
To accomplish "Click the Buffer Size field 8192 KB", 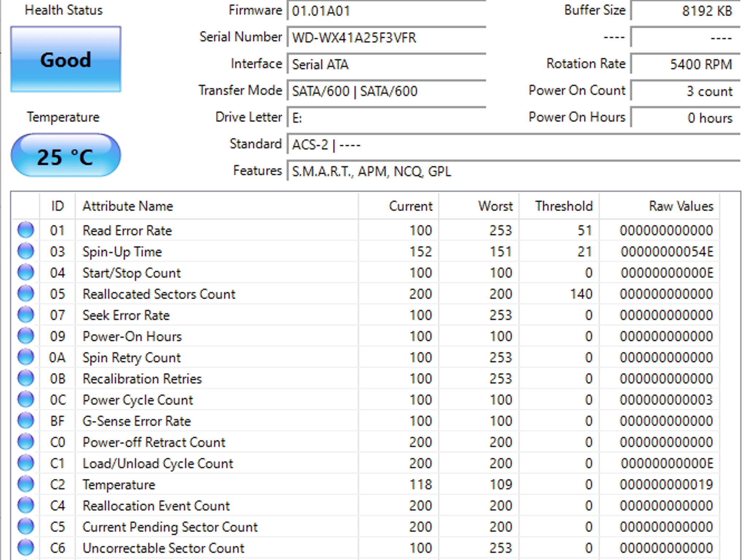I will point(686,11).
